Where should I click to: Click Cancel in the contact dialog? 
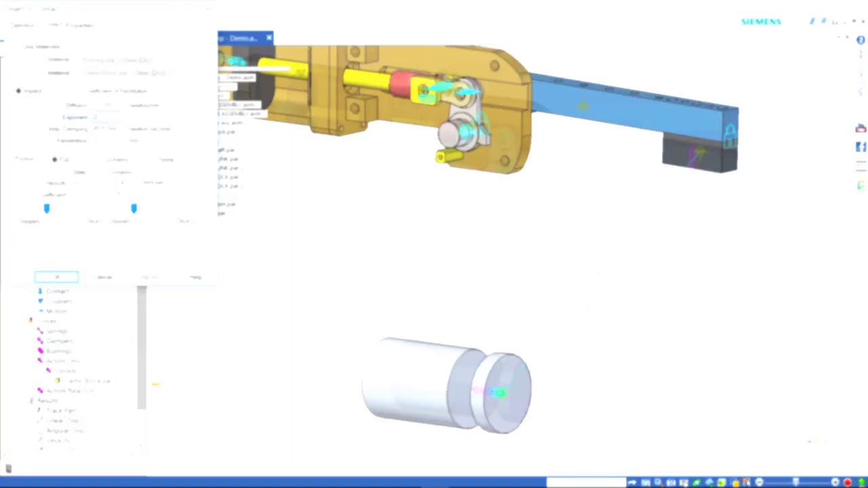click(x=103, y=277)
